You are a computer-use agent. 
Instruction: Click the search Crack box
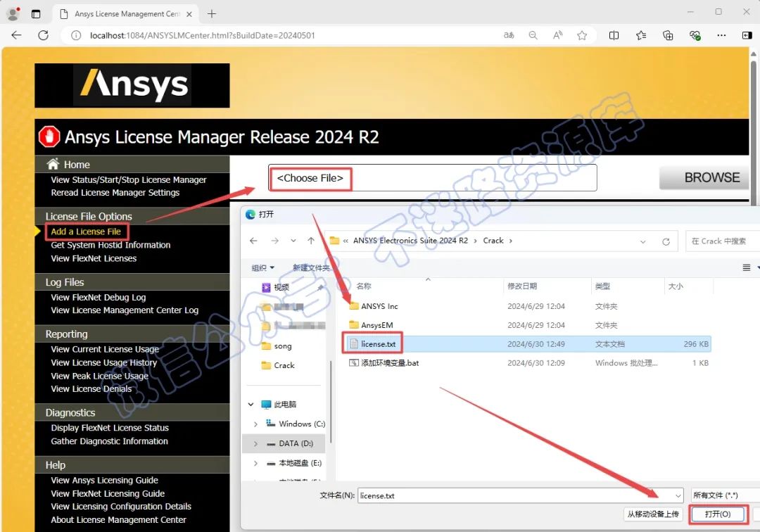(x=722, y=241)
